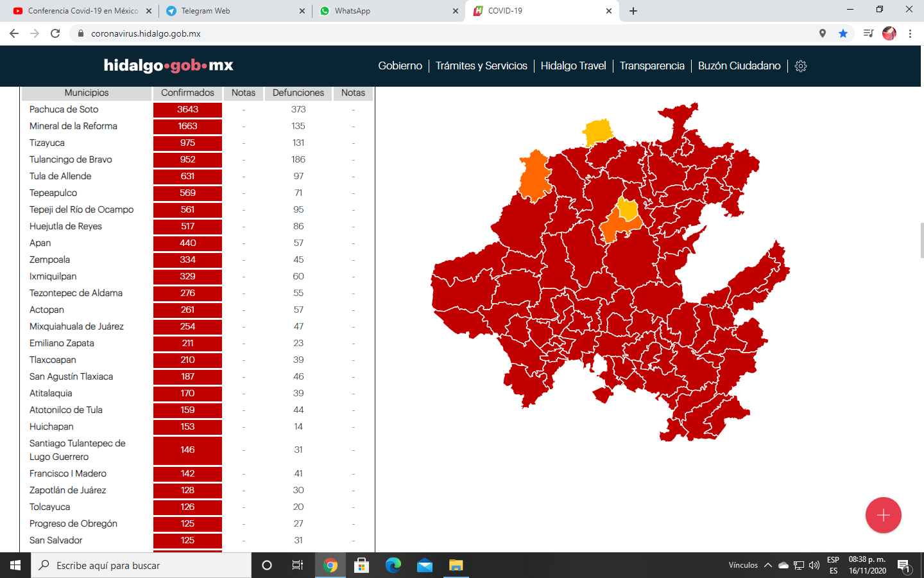This screenshot has width=924, height=578.
Task: Go to Buzón Ciudadano page
Action: point(739,66)
